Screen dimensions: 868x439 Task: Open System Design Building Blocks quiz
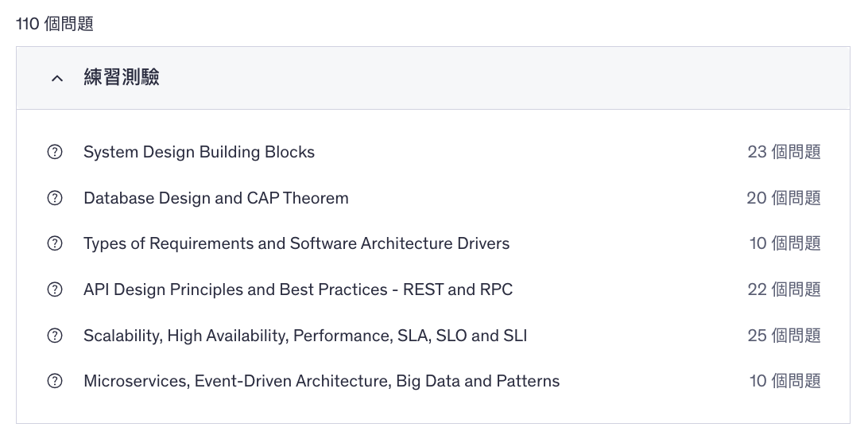coord(199,152)
